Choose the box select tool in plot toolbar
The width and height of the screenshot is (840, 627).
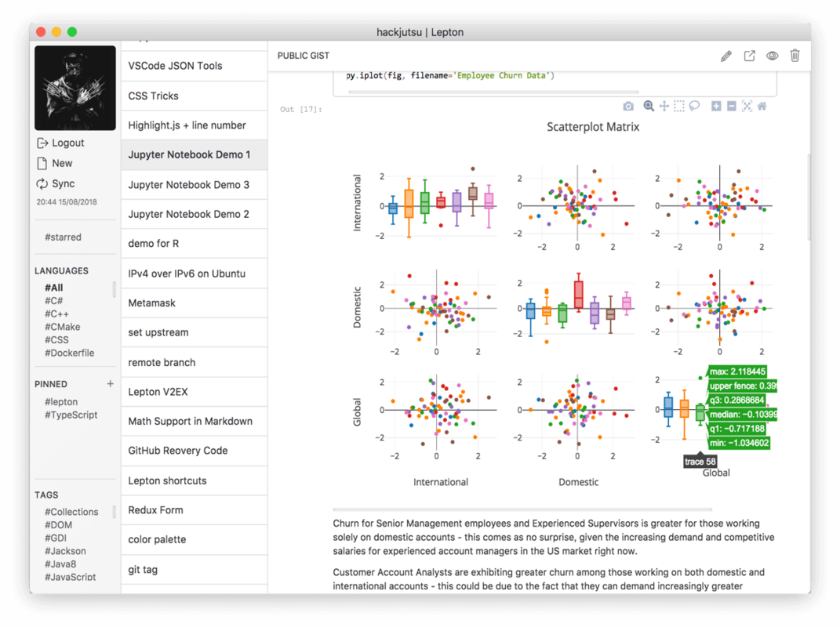(678, 106)
